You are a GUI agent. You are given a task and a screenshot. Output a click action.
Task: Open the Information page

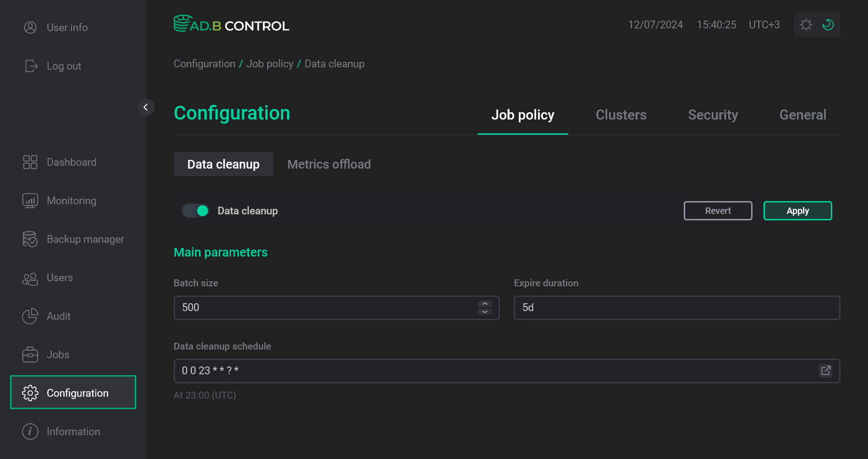click(73, 431)
